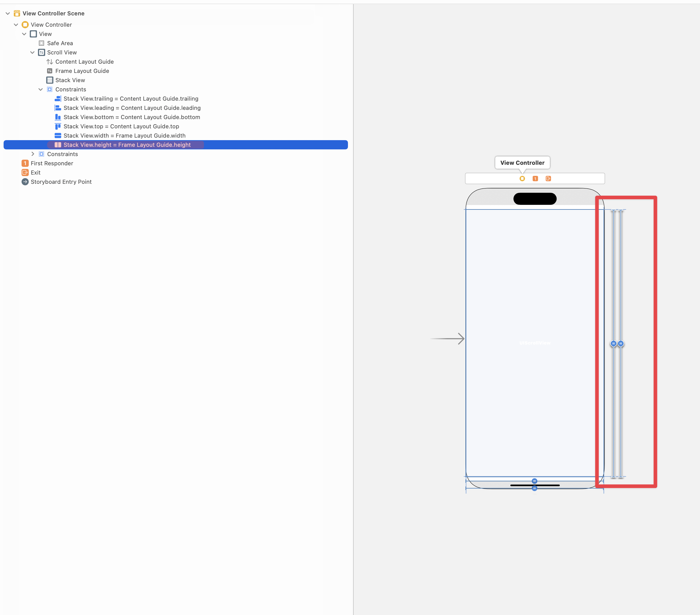This screenshot has width=700, height=615.
Task: Click the First Responder outline item
Action: click(52, 164)
